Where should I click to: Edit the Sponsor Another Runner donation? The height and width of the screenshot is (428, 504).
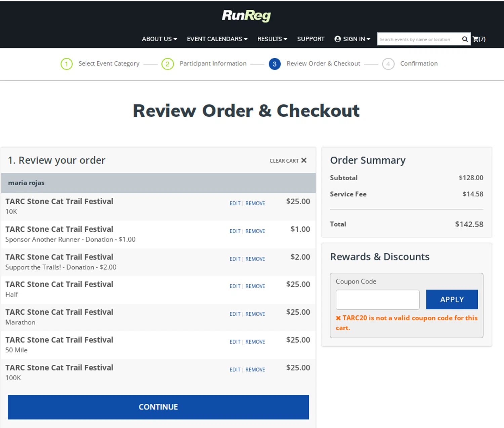click(235, 231)
